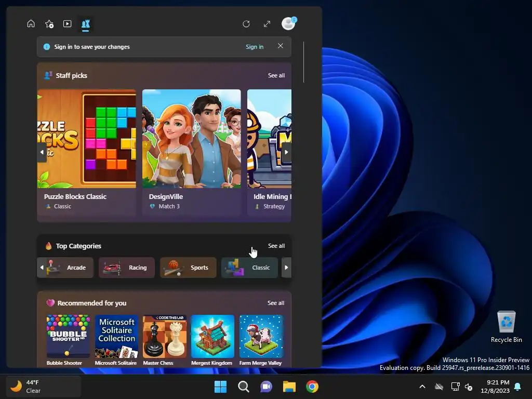
Task: Open the profile account avatar
Action: click(x=289, y=23)
